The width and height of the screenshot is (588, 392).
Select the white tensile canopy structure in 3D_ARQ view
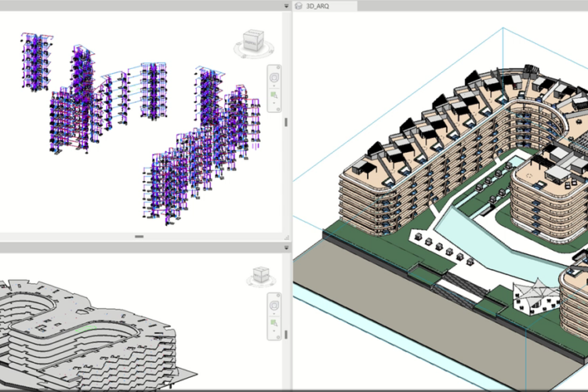pos(535,296)
